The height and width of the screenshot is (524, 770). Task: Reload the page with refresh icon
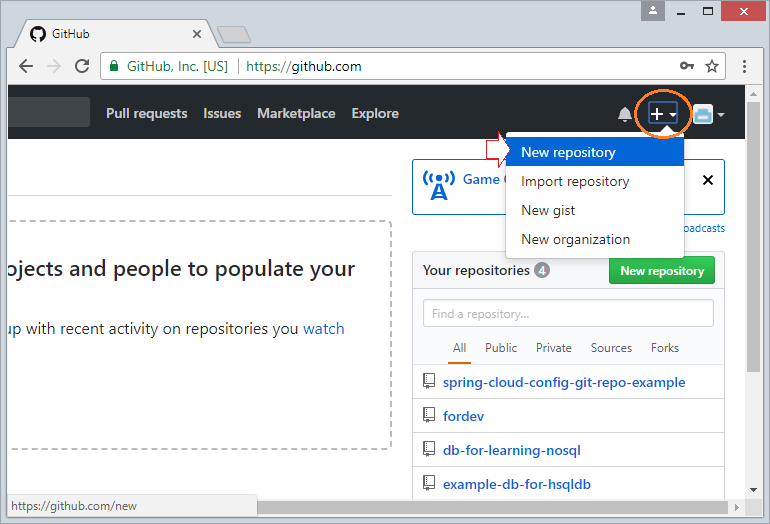coord(82,66)
